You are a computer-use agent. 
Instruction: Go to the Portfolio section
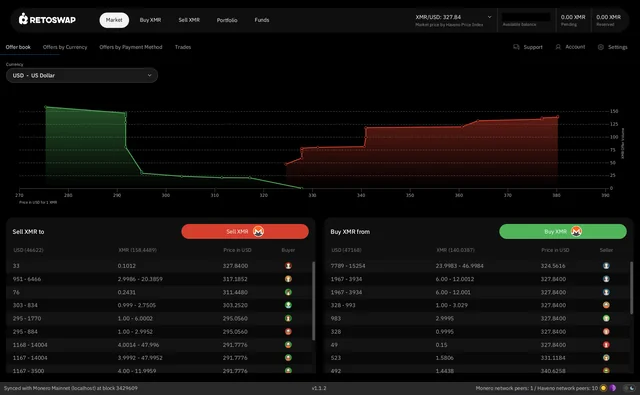click(227, 20)
